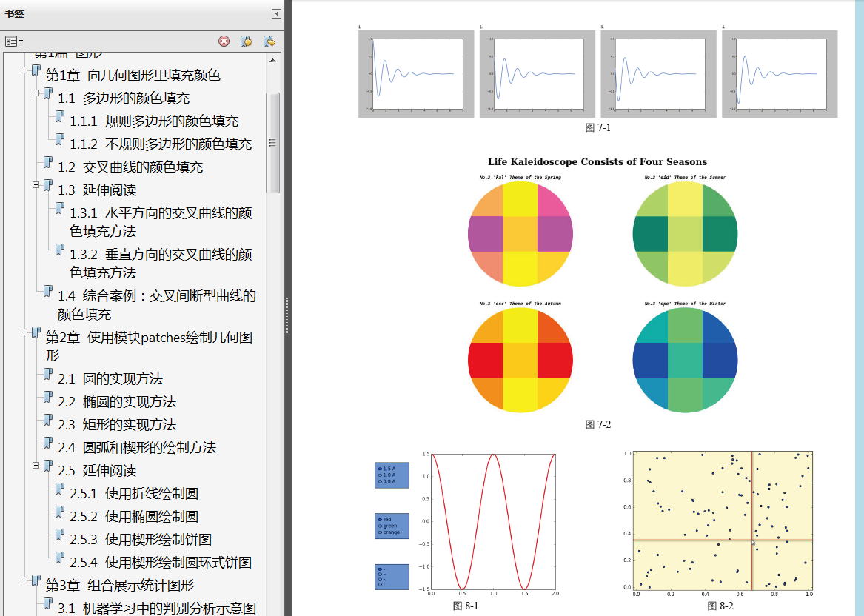The height and width of the screenshot is (616, 864).
Task: Click the bookmarks panel vertical scrollbar thumb
Action: click(272, 143)
